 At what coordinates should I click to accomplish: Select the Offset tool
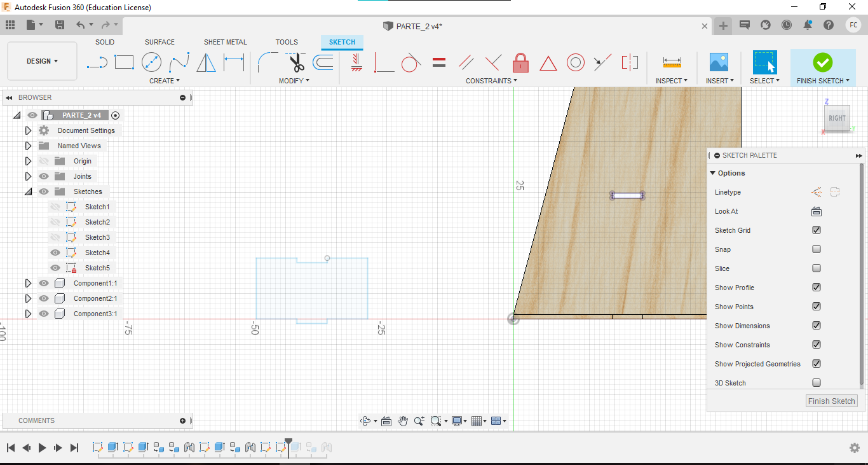pyautogui.click(x=323, y=62)
